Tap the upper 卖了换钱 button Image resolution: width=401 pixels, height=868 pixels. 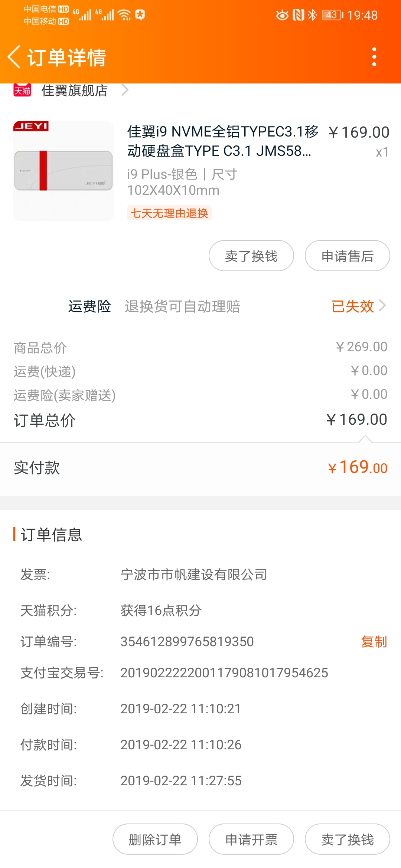click(251, 256)
